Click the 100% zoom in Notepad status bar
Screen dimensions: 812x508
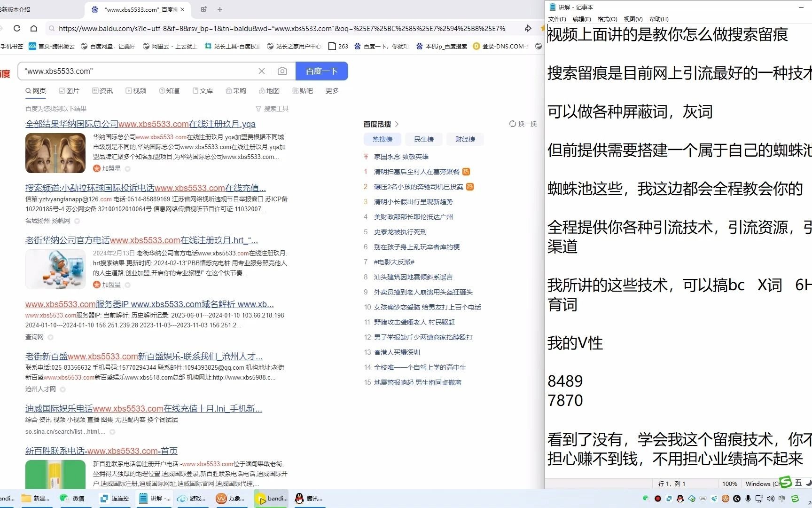729,484
